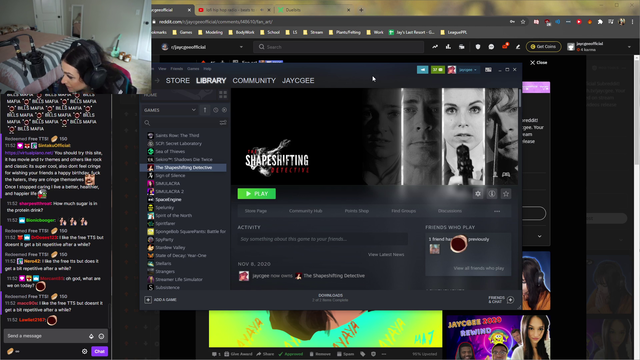Open the Reddit moderation shield icon
Screen dimensions: 640x360
[478, 47]
